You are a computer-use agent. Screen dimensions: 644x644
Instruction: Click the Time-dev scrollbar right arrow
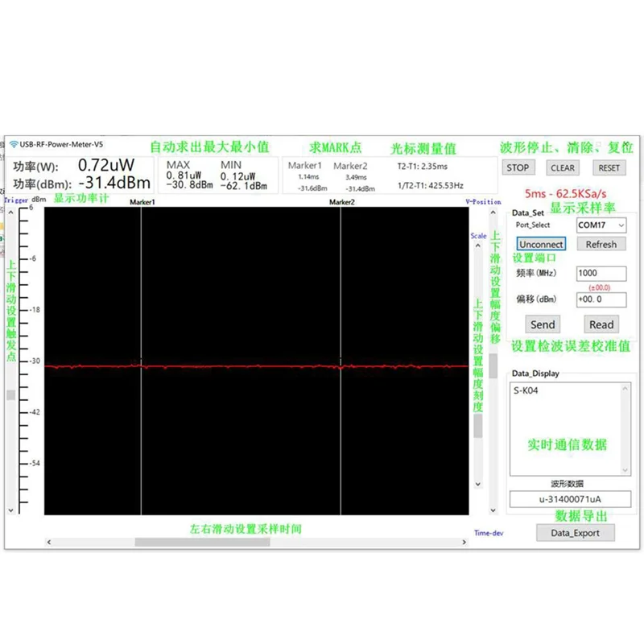pyautogui.click(x=463, y=540)
